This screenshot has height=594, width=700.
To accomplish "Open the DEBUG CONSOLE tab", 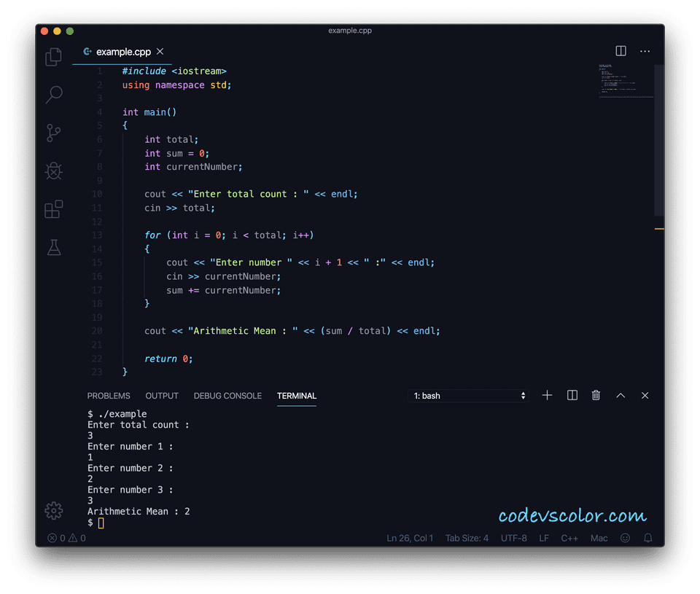I will tap(227, 396).
